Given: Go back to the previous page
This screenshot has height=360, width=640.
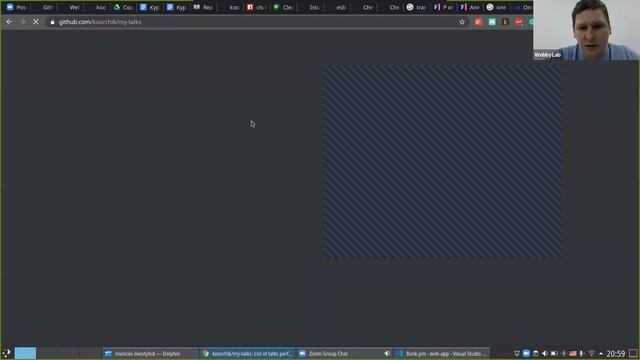Looking at the screenshot, I should pyautogui.click(x=9, y=22).
